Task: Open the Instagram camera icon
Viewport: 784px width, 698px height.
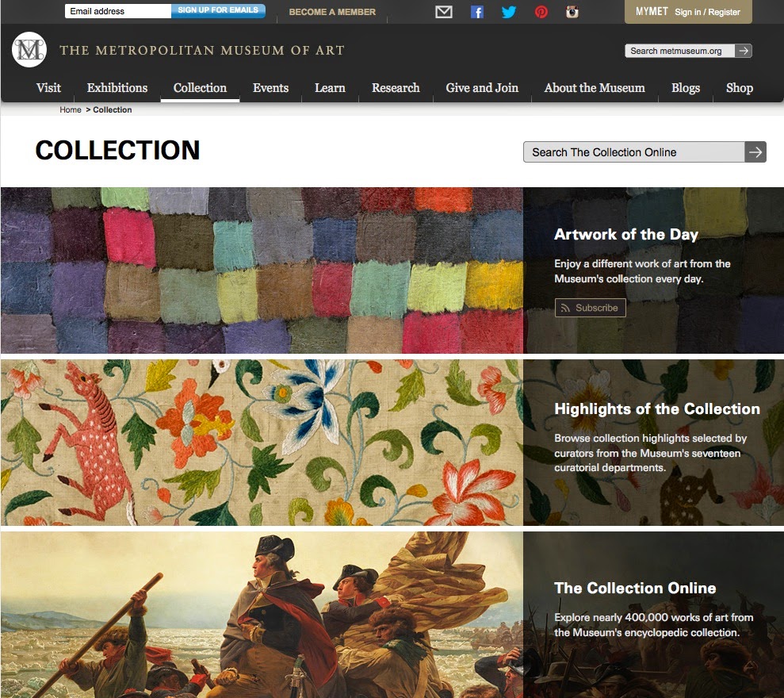Action: [572, 12]
